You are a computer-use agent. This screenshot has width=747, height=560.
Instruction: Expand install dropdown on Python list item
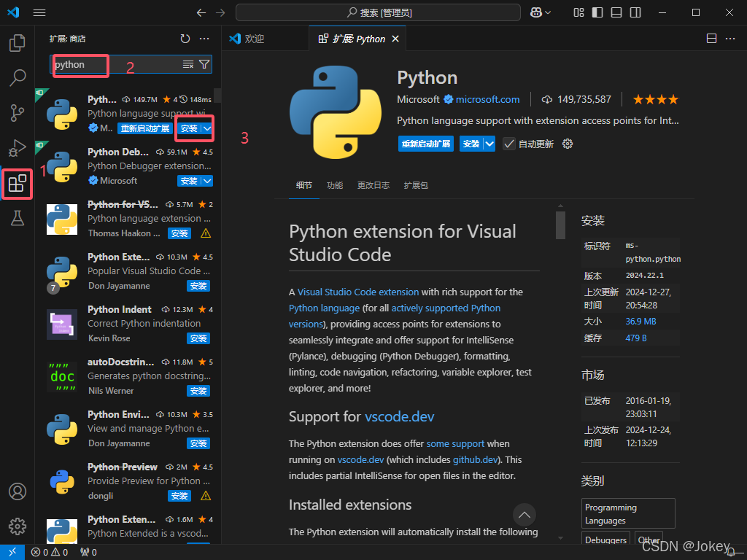pos(207,128)
